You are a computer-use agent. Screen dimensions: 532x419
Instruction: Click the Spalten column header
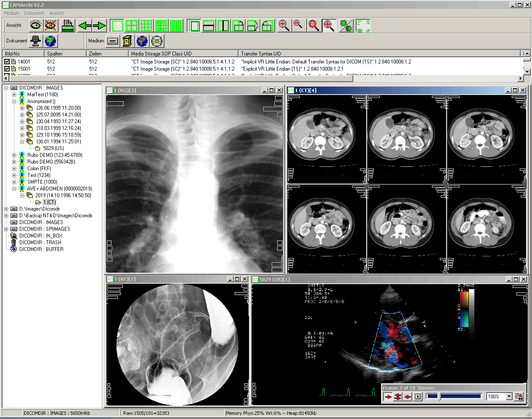(65, 54)
